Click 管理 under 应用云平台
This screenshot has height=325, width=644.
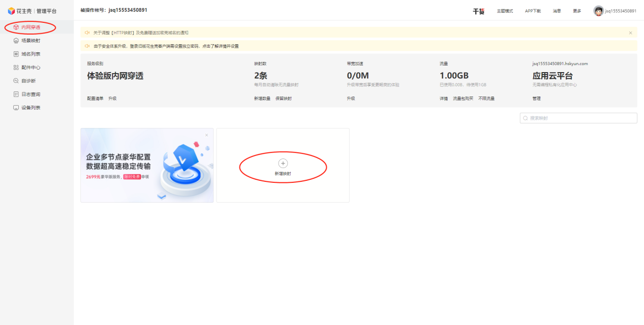click(x=536, y=99)
